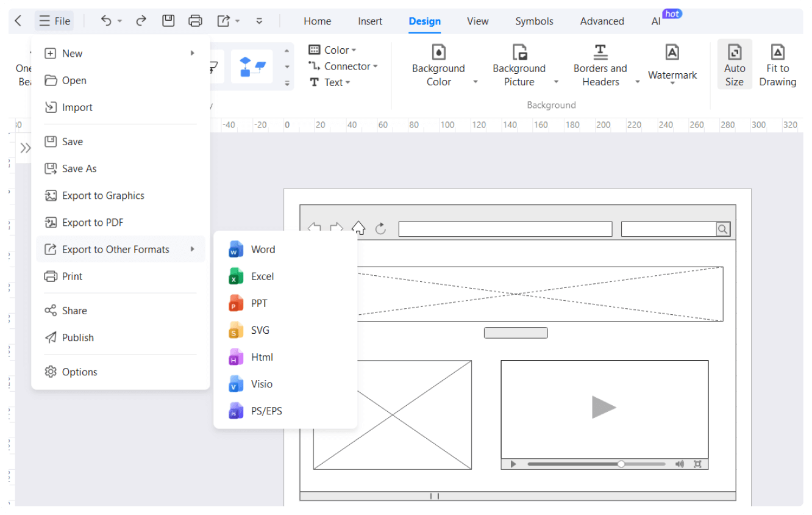Expand the Background Color dropdown arrow
This screenshot has height=515, width=812.
475,82
